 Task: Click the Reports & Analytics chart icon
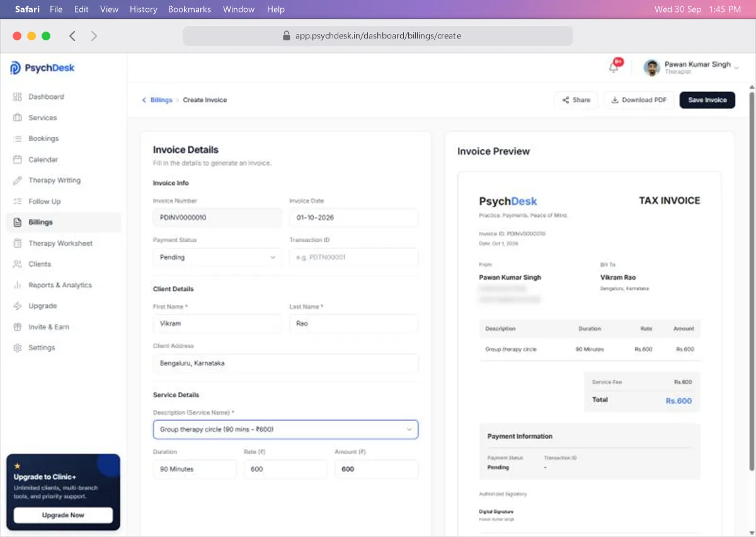[x=18, y=285]
